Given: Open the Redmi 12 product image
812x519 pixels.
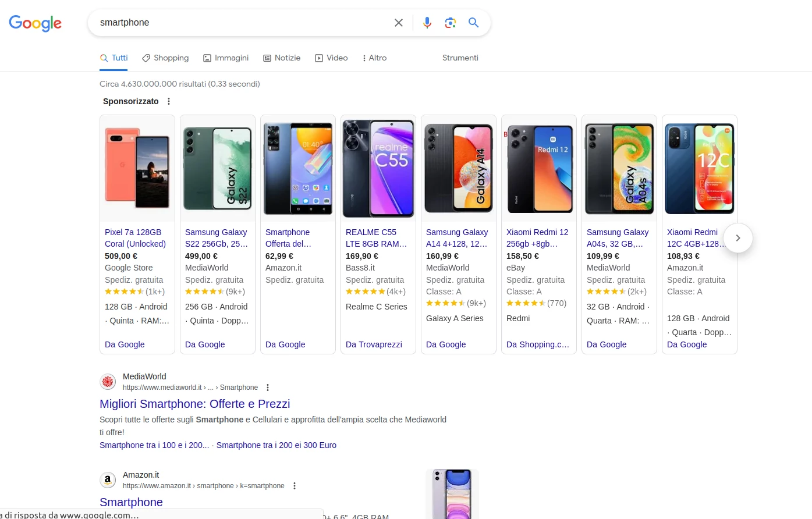Looking at the screenshot, I should [x=539, y=168].
